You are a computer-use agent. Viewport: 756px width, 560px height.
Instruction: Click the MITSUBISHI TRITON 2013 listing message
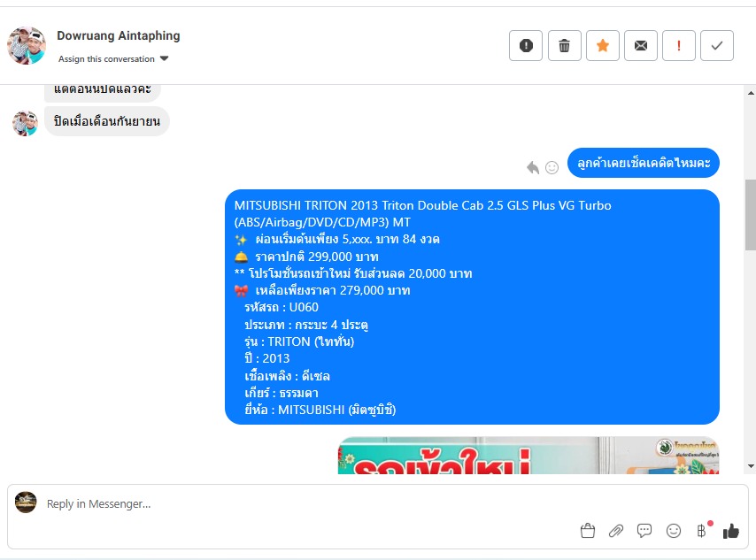(x=472, y=307)
